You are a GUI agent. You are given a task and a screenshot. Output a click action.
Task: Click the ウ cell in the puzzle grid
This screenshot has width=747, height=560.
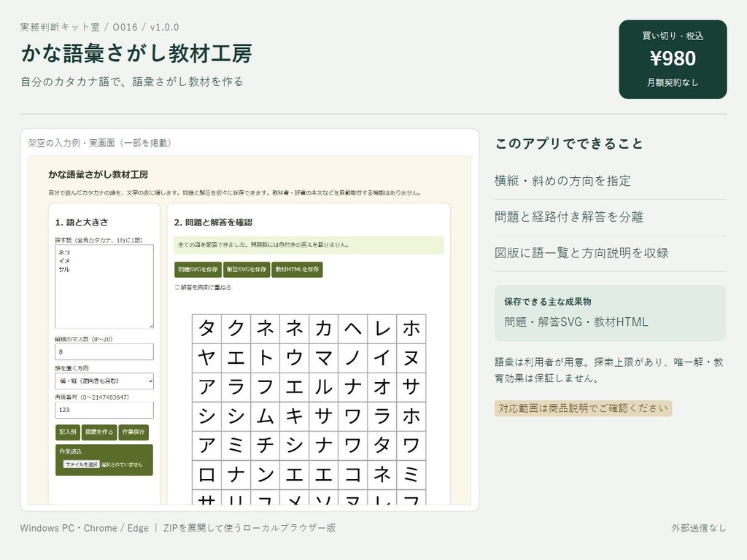tap(295, 357)
